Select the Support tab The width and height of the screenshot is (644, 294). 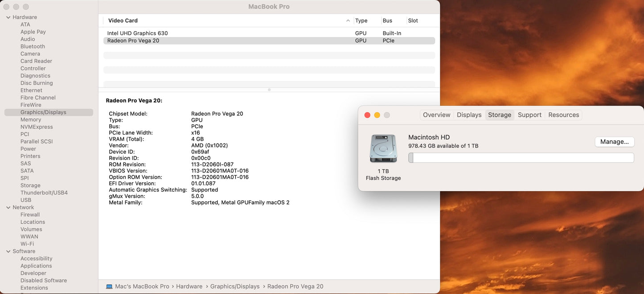point(529,115)
